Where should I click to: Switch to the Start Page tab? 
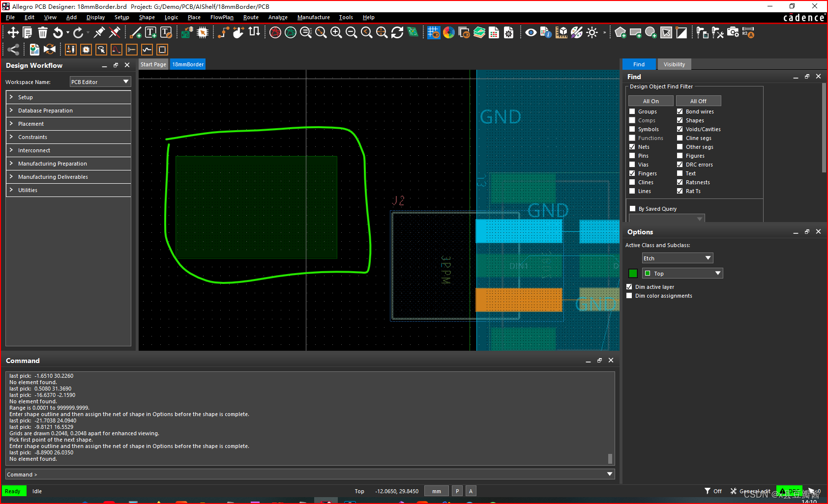[153, 64]
